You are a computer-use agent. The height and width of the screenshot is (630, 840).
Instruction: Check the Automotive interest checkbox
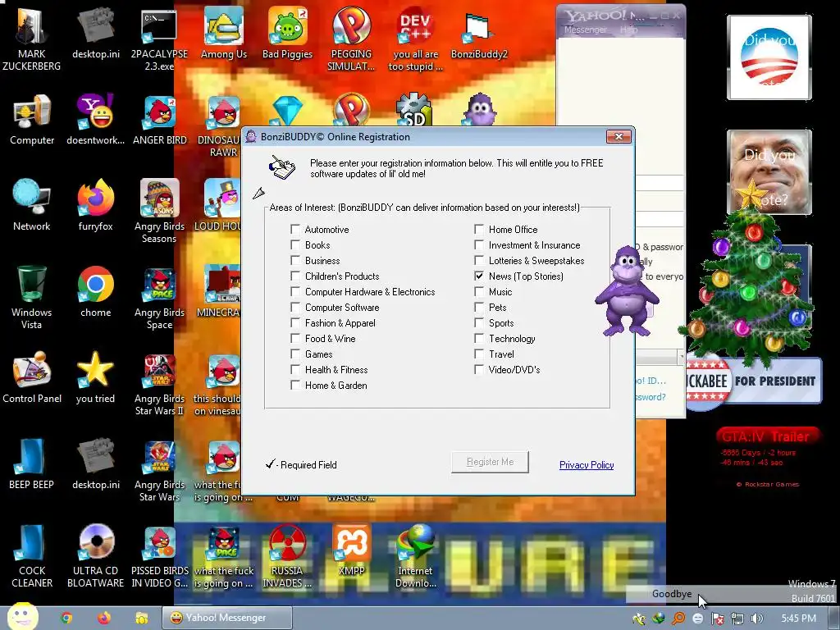coord(295,230)
